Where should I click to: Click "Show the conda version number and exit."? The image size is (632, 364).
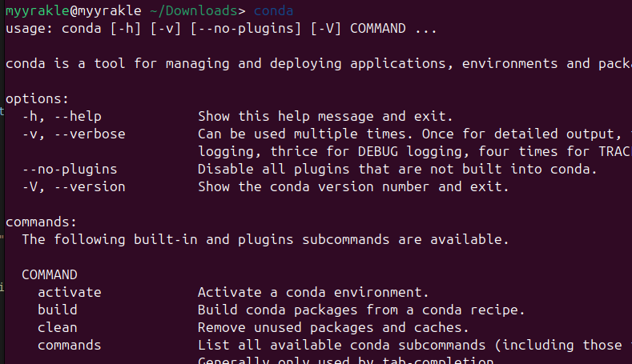coord(353,186)
